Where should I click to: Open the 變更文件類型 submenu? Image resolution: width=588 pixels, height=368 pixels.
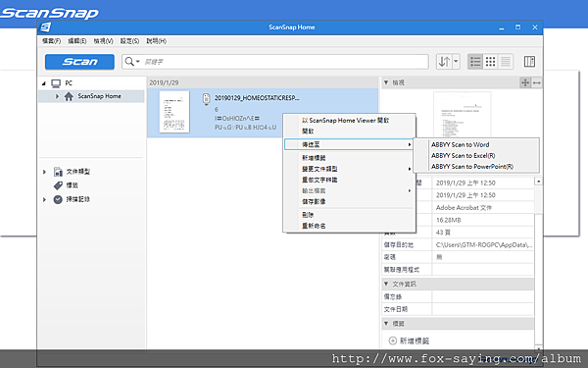[349, 169]
